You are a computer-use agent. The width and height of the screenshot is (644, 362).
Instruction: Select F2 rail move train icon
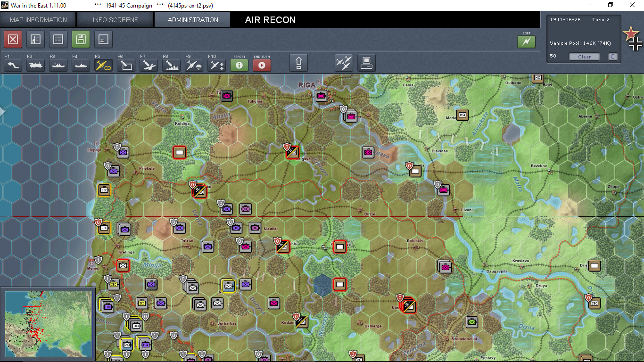coord(35,65)
